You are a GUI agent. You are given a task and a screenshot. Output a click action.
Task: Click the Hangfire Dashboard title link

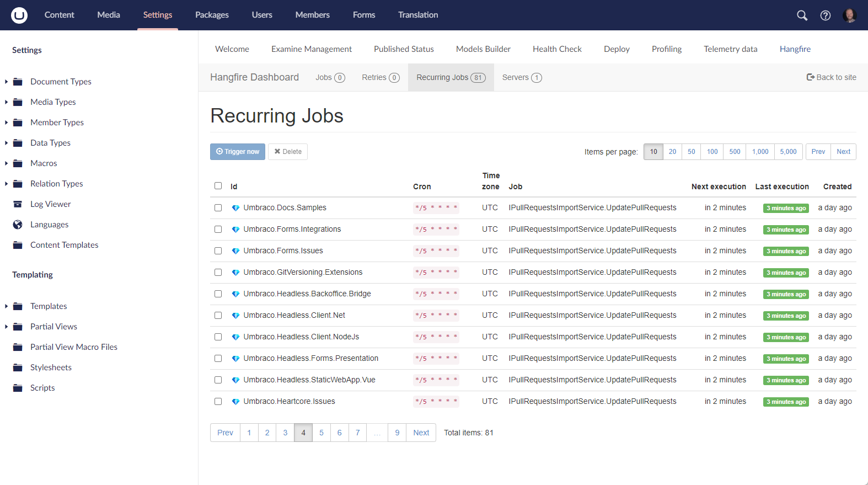pos(254,77)
